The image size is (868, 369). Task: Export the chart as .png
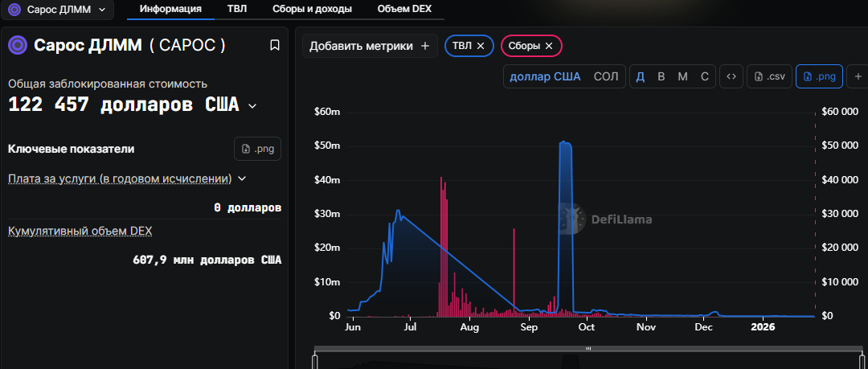coord(820,76)
